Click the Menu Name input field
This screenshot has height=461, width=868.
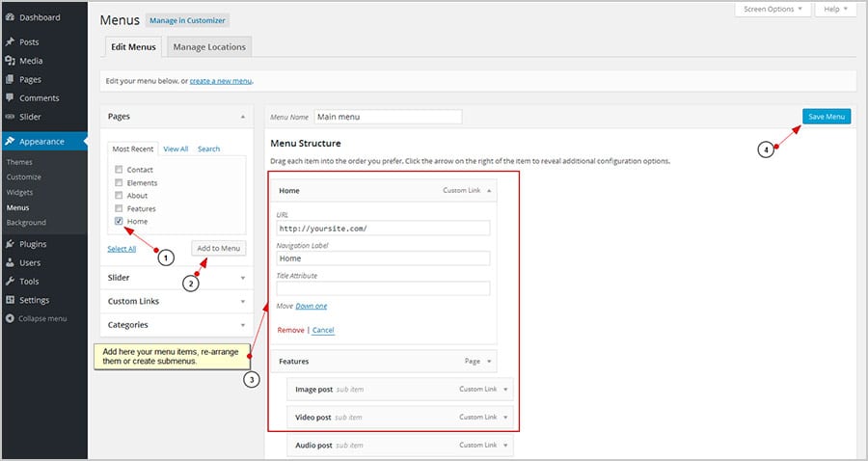point(387,117)
